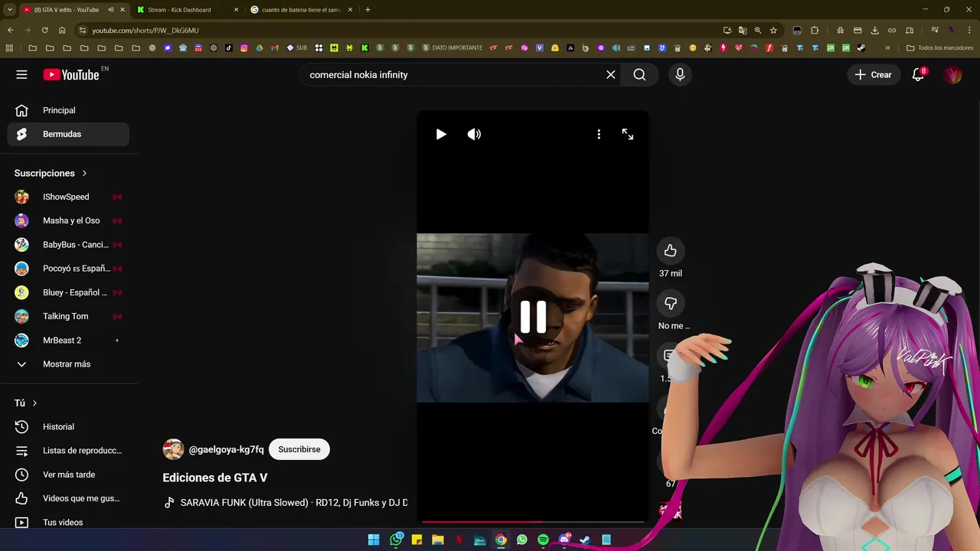The image size is (980, 551).
Task: Go back in browser history
Action: pyautogui.click(x=10, y=30)
